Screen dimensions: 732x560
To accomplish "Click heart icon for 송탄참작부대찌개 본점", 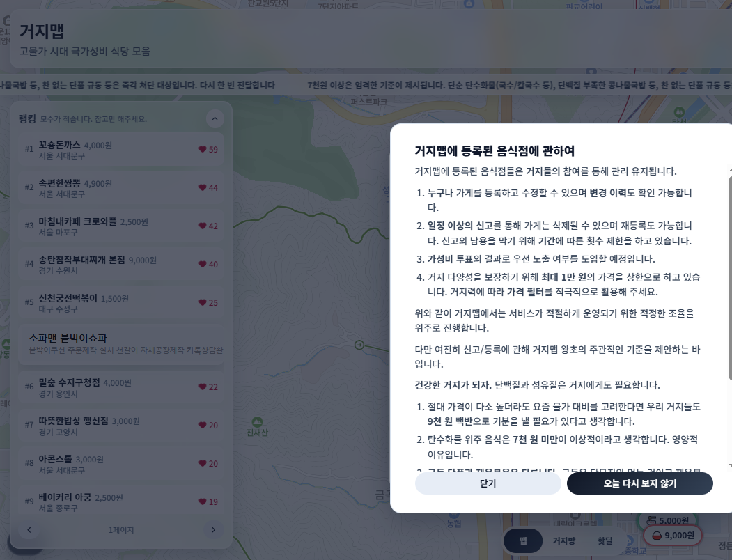I will 203,265.
